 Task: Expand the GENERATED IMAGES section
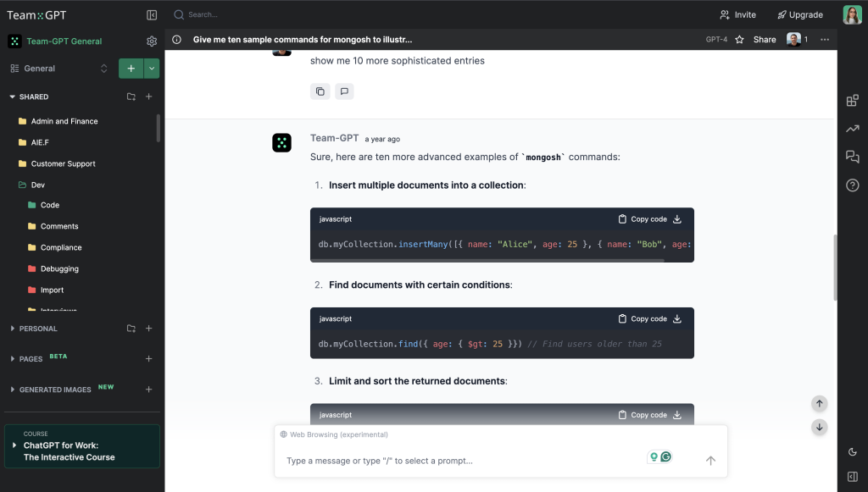coord(12,390)
